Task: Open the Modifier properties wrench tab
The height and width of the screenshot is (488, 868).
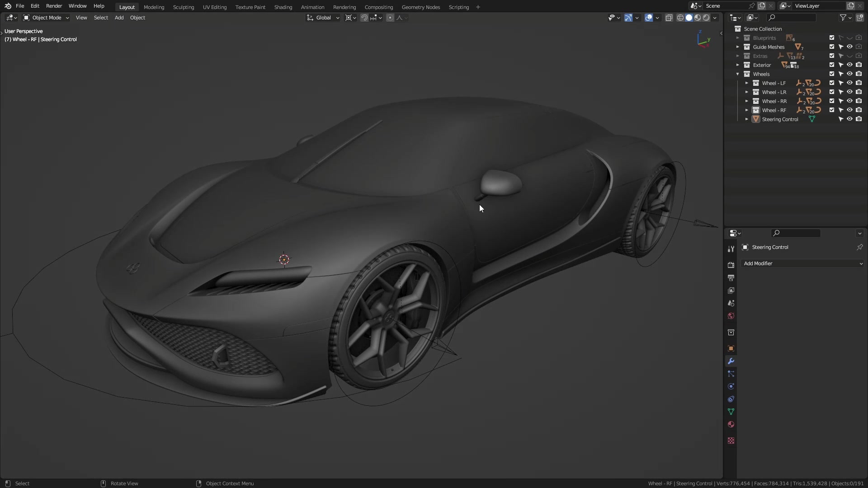Action: pyautogui.click(x=731, y=361)
